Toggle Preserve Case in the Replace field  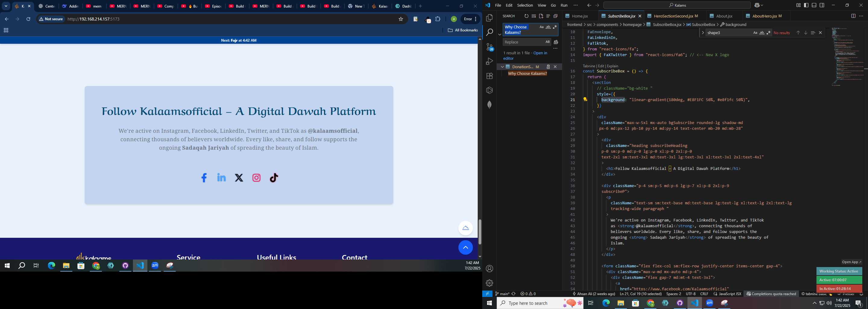point(548,42)
